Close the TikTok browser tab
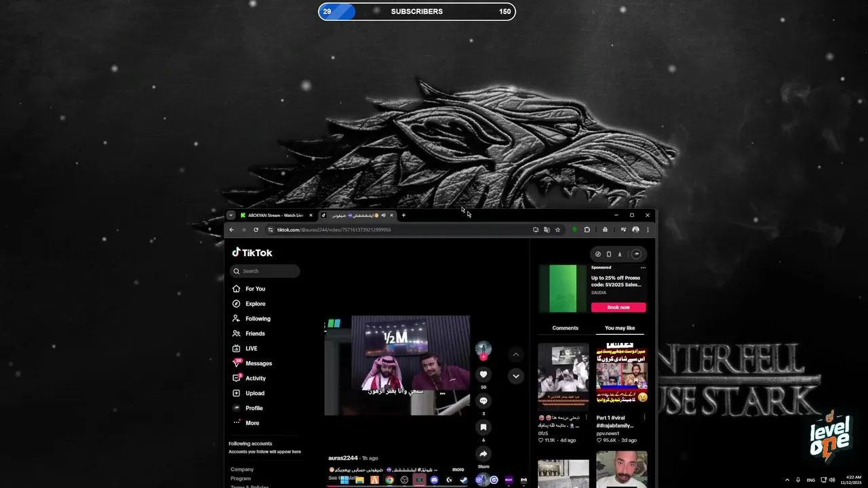The image size is (868, 488). 391,216
